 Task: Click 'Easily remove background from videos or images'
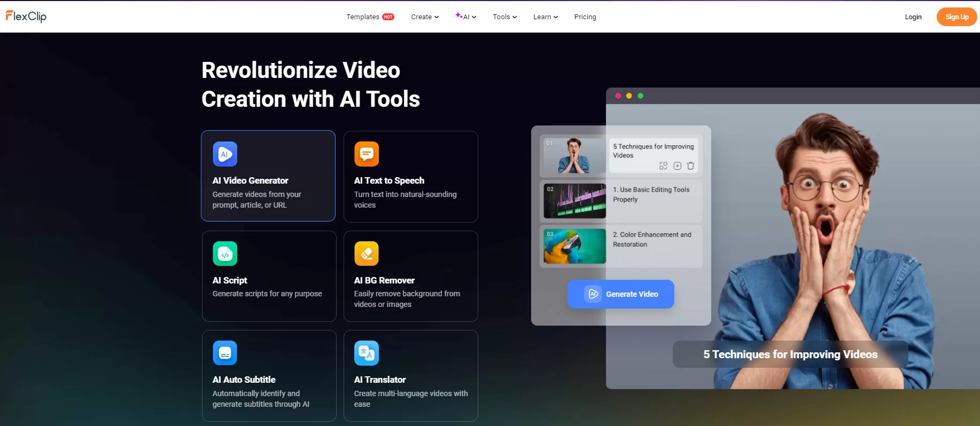click(x=407, y=299)
